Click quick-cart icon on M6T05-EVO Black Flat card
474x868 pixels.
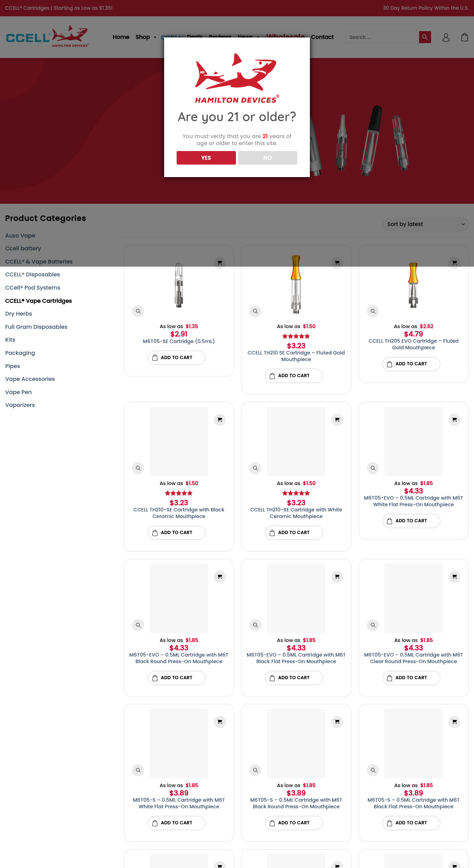[337, 577]
